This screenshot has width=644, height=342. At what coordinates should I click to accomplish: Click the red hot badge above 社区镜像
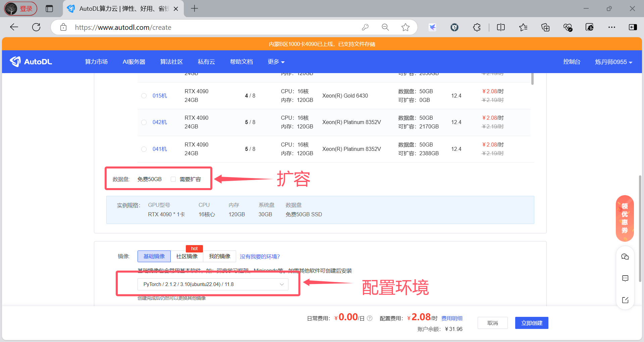point(194,248)
